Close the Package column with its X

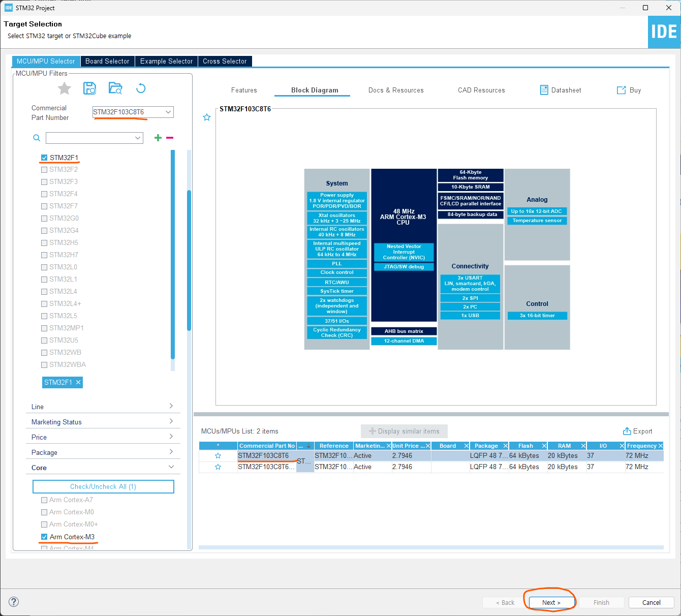(x=506, y=446)
